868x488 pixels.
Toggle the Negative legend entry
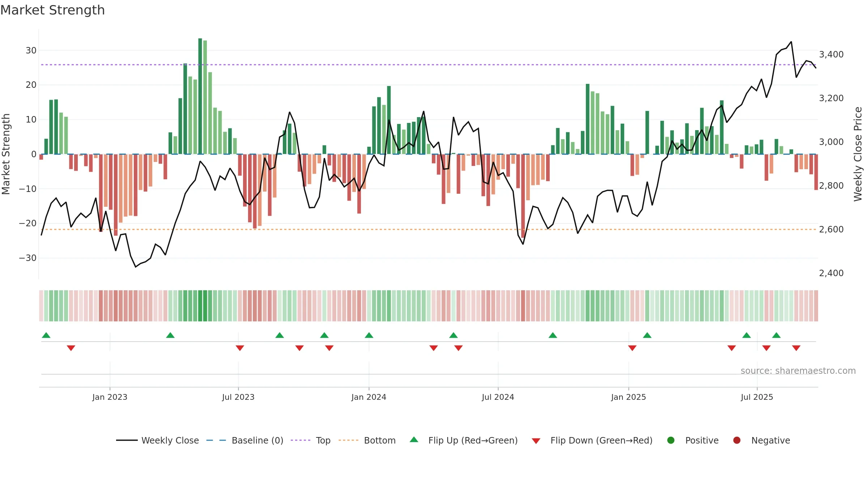[761, 440]
